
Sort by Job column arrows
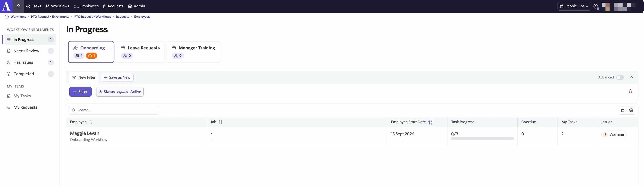pyautogui.click(x=220, y=122)
